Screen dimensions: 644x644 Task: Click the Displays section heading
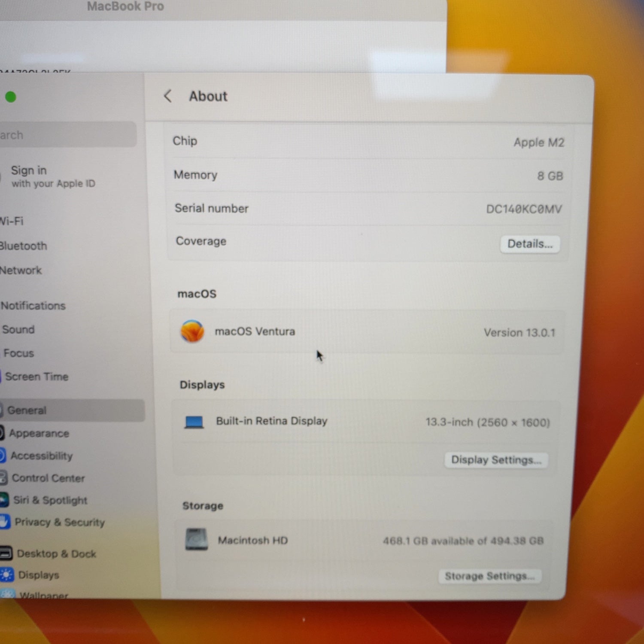coord(202,385)
